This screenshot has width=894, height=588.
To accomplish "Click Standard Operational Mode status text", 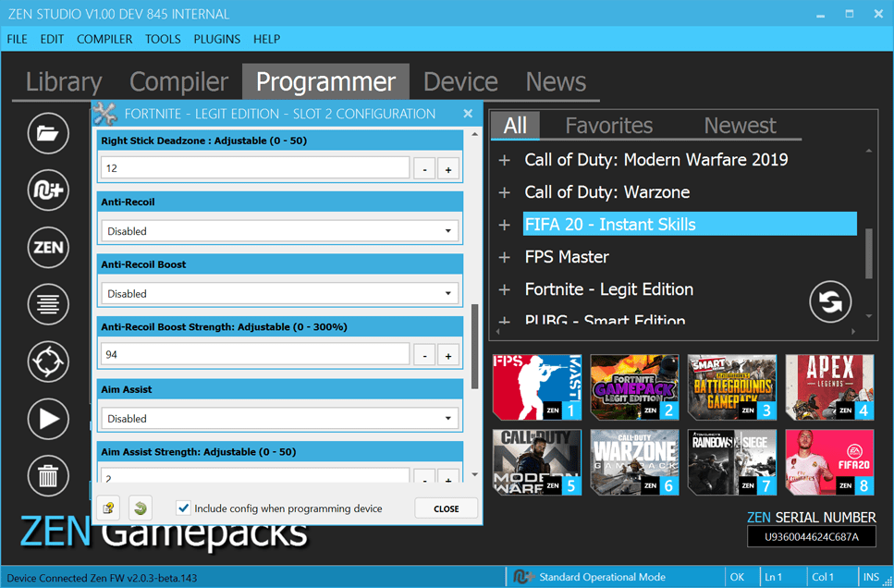I will pyautogui.click(x=602, y=577).
